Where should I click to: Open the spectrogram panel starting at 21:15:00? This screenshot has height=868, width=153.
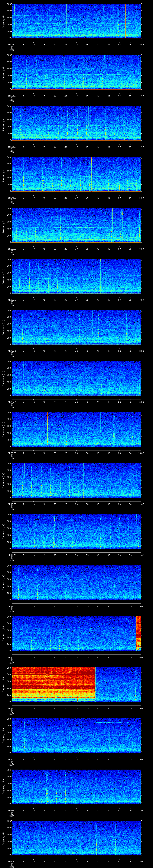click(x=77, y=736)
